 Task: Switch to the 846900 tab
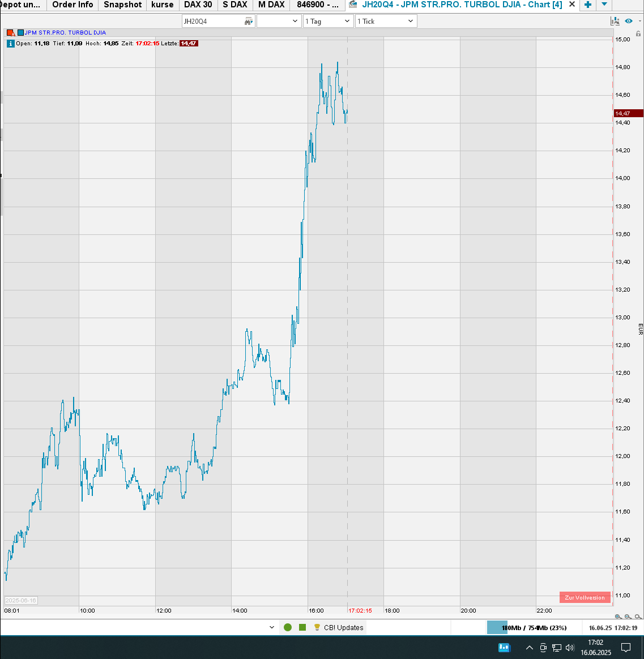pos(318,5)
